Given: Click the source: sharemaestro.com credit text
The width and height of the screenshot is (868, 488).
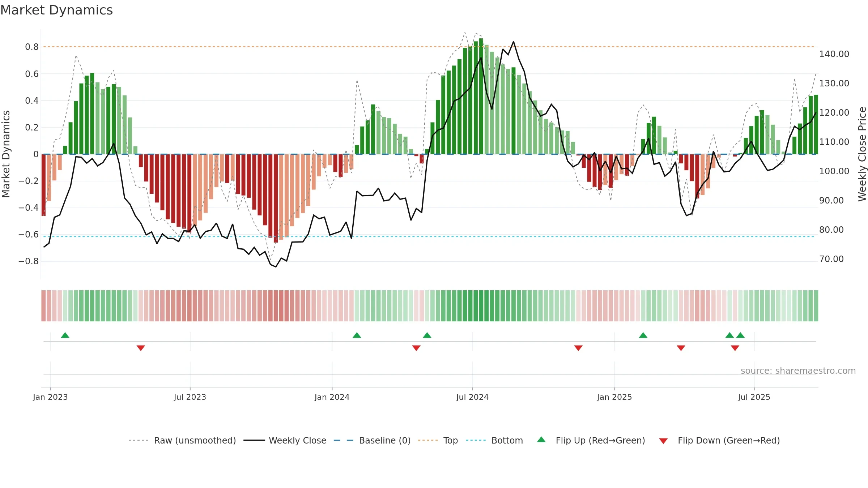Looking at the screenshot, I should point(798,371).
